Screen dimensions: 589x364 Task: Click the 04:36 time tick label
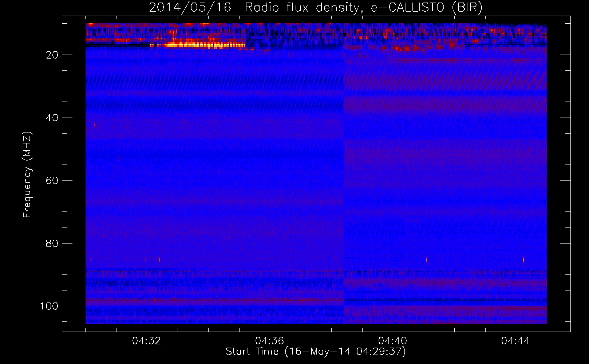[270, 341]
